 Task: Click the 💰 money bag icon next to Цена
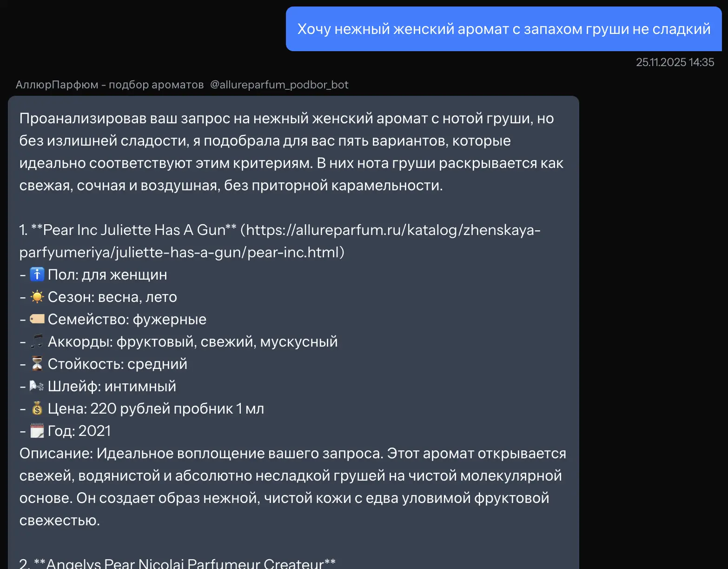click(37, 408)
